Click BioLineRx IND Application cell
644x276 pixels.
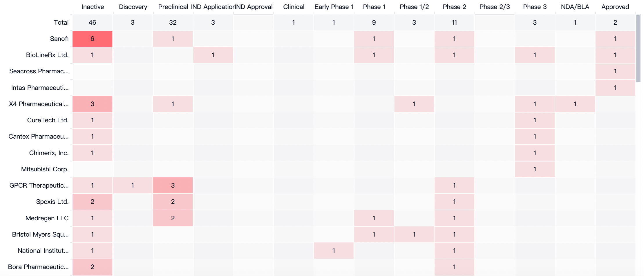pyautogui.click(x=213, y=55)
